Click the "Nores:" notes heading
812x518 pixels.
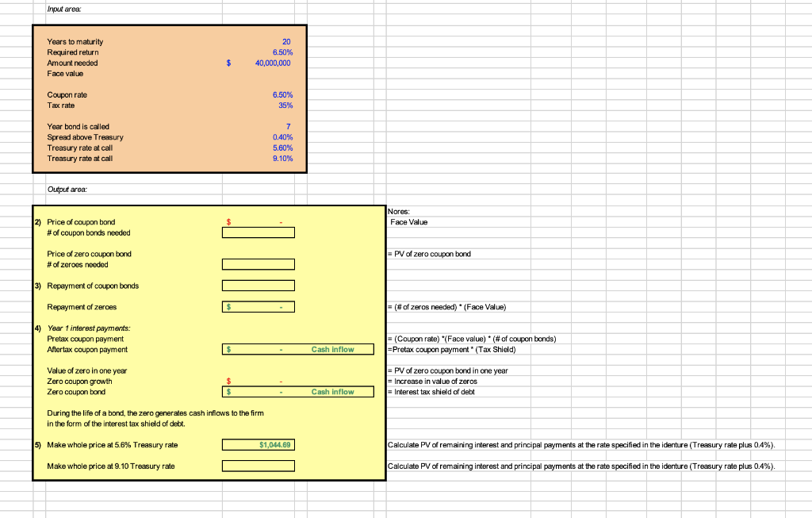[399, 211]
